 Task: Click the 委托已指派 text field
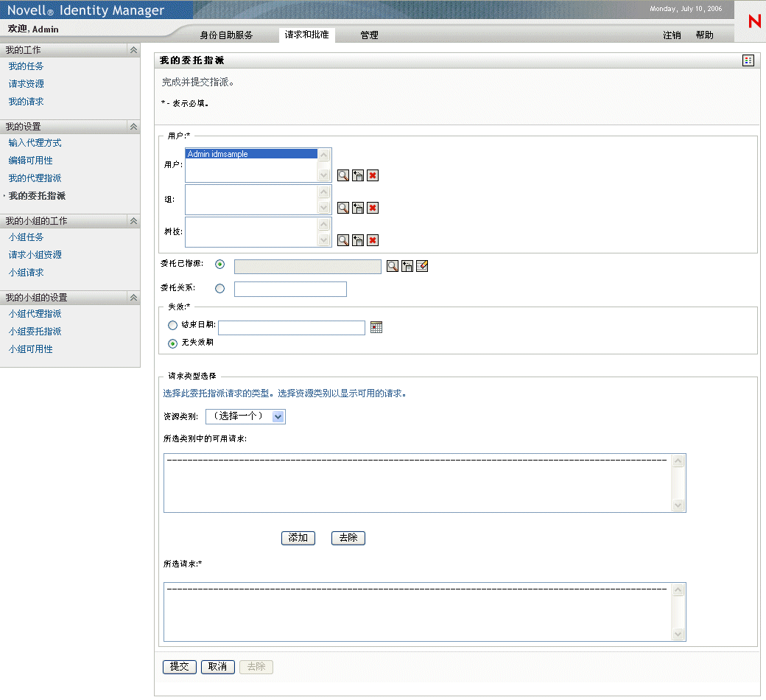click(x=308, y=267)
